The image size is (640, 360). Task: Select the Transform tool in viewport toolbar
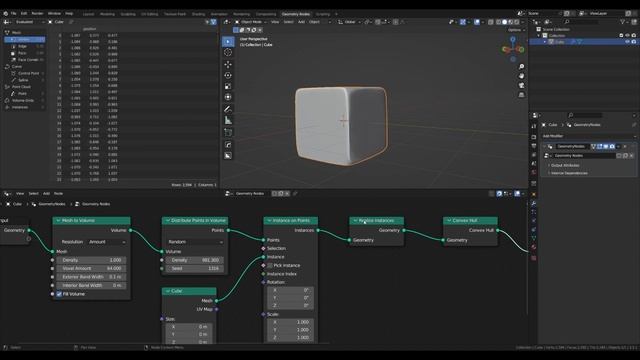click(228, 97)
